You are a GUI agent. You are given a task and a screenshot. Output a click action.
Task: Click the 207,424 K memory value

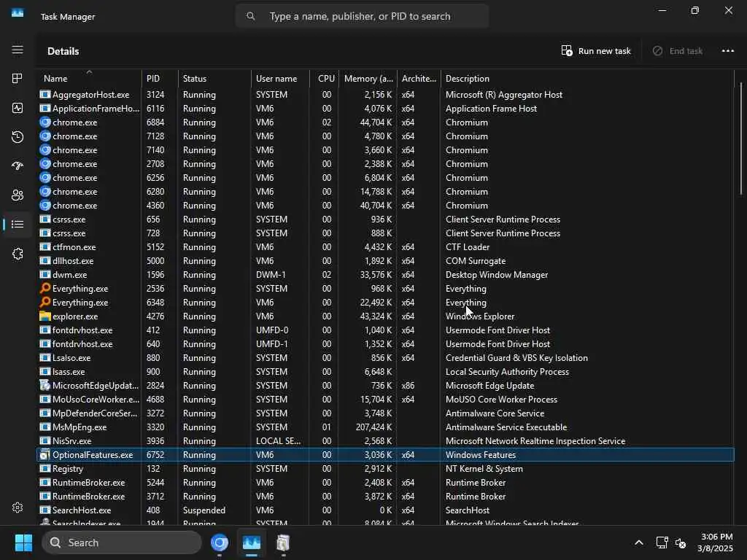pos(373,427)
